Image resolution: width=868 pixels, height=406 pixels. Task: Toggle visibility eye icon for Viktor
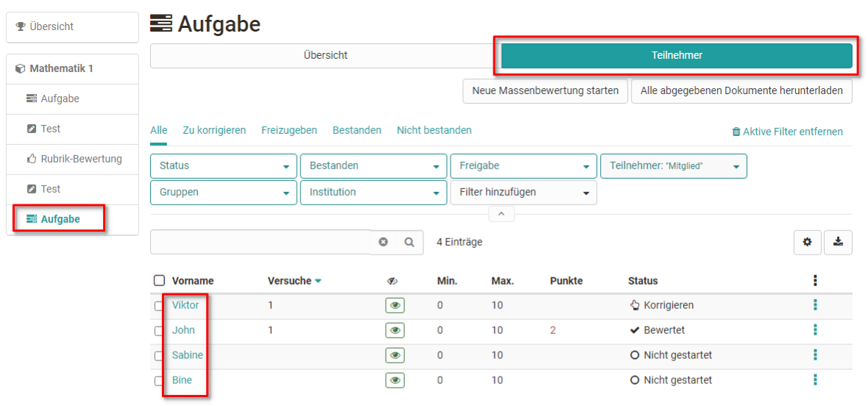coord(395,305)
